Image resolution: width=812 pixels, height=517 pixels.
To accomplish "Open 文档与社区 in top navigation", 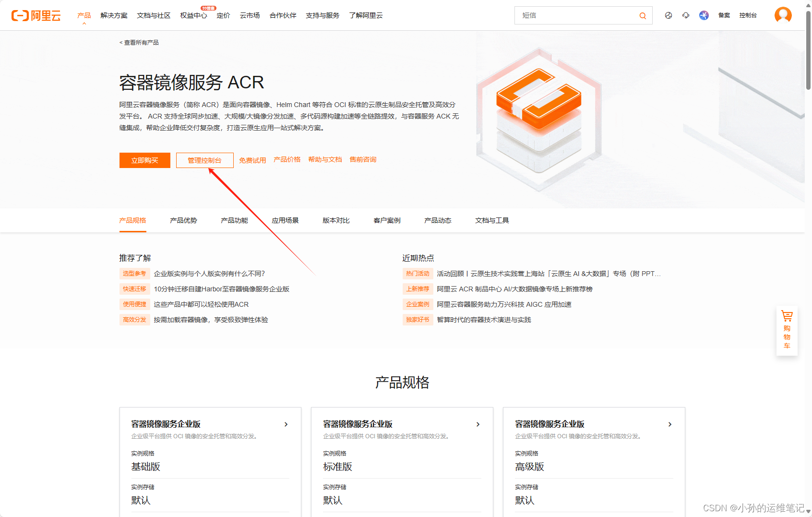I will (x=154, y=15).
